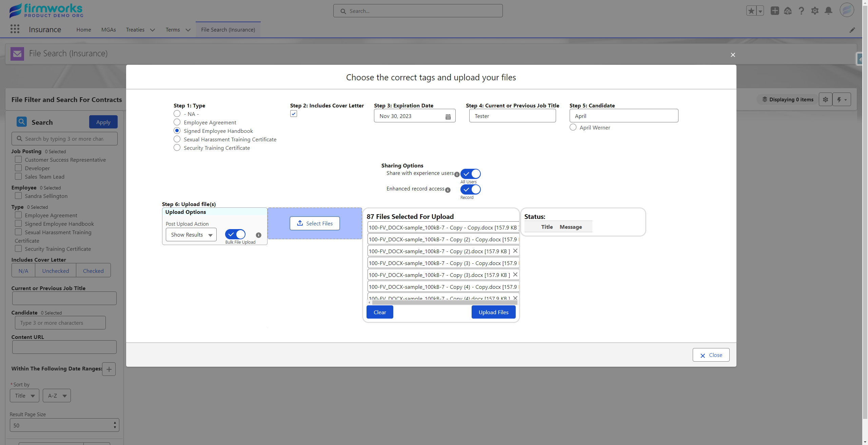
Task: Click the Bulk File Upload info icon
Action: tap(258, 235)
